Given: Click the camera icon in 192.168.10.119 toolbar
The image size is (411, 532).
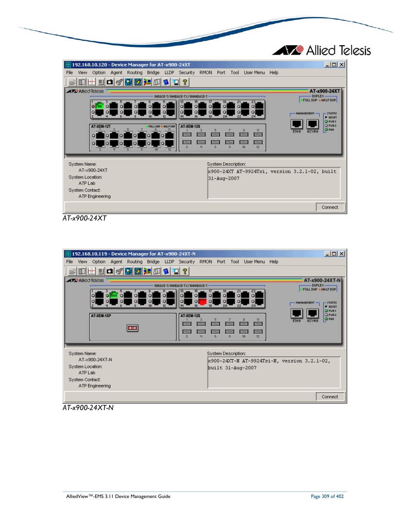Looking at the screenshot, I should click(x=110, y=271).
